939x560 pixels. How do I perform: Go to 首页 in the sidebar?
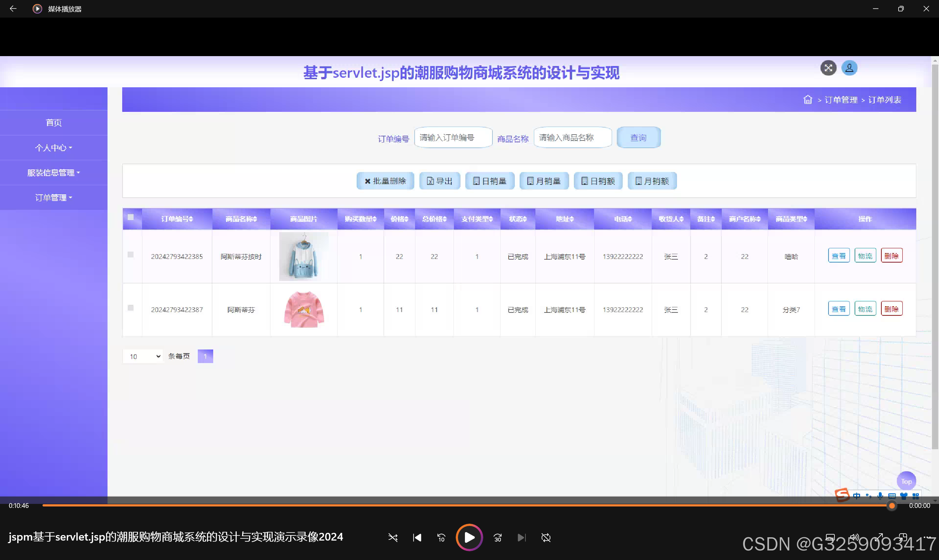(54, 122)
